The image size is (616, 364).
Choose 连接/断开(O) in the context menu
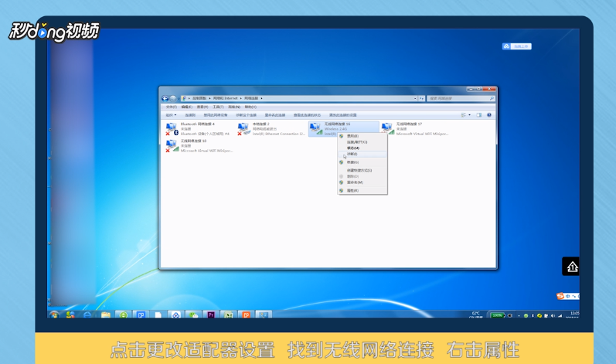[362, 141]
